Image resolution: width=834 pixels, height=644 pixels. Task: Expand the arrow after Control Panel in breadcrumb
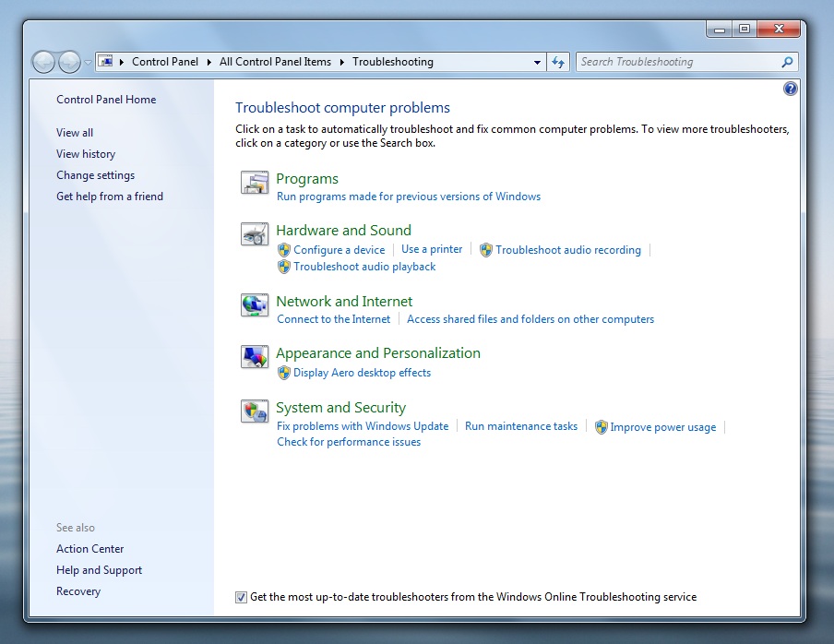click(x=209, y=62)
